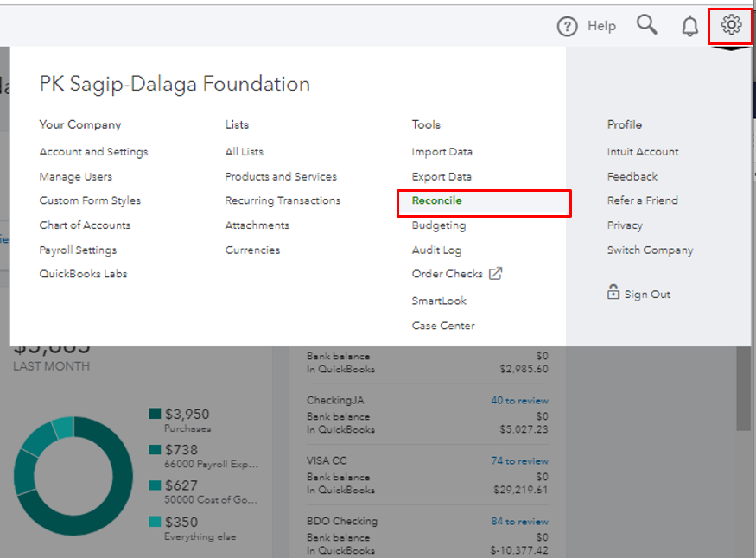
Task: Open Recurring Transactions list
Action: coord(283,200)
